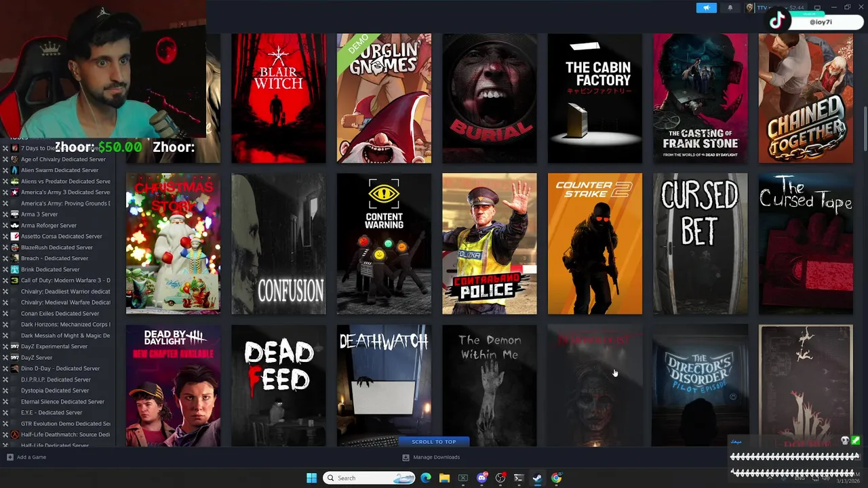Select the Dead by Daylight cover
868x488 pixels.
click(x=173, y=386)
